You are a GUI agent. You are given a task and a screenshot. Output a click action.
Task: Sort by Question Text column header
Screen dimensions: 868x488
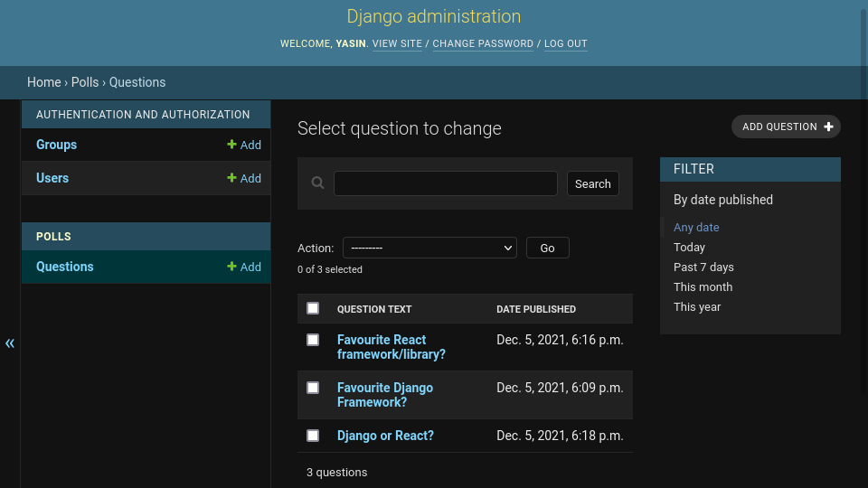tap(374, 309)
